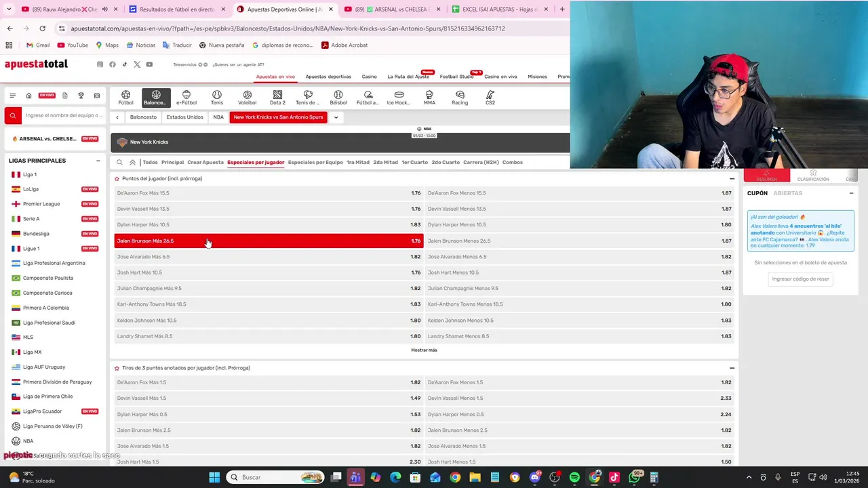The width and height of the screenshot is (868, 488).
Task: Open the sidebar hamburger menu icon
Action: click(12, 96)
